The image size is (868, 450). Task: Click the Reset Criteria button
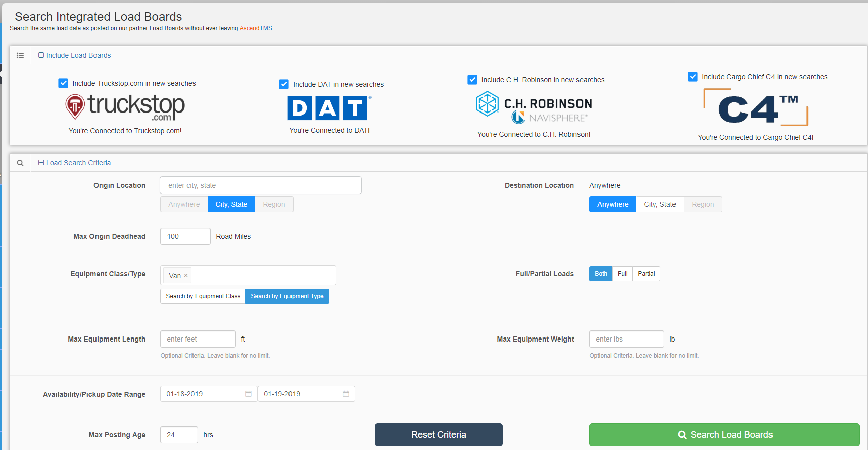pyautogui.click(x=438, y=435)
